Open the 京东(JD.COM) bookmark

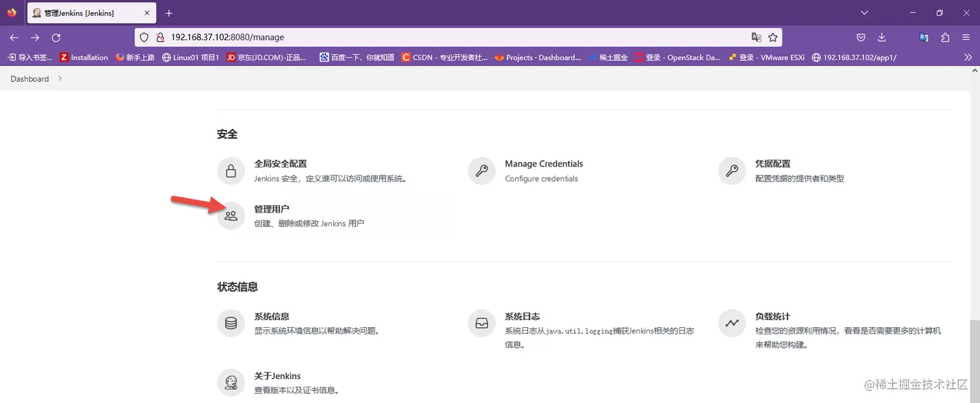click(x=266, y=57)
